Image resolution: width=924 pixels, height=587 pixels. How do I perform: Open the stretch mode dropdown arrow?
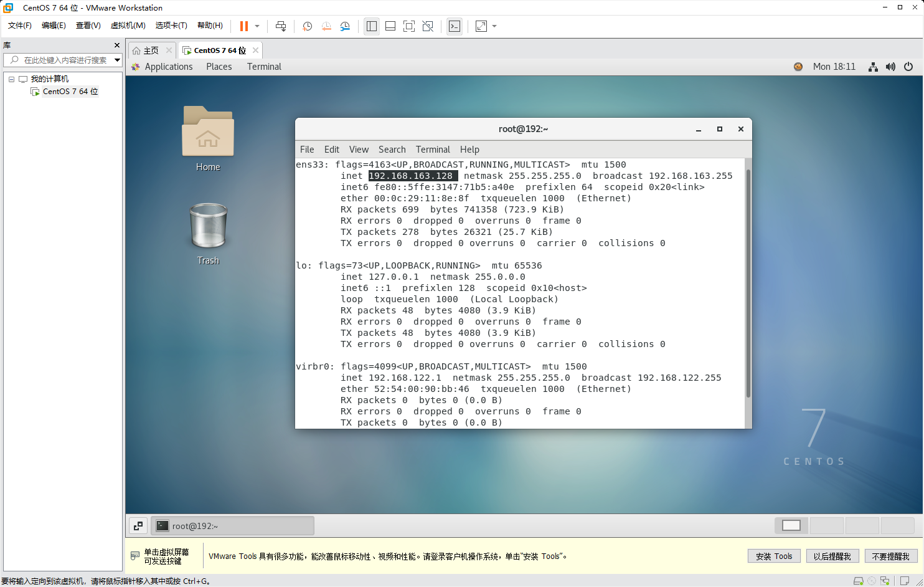494,26
